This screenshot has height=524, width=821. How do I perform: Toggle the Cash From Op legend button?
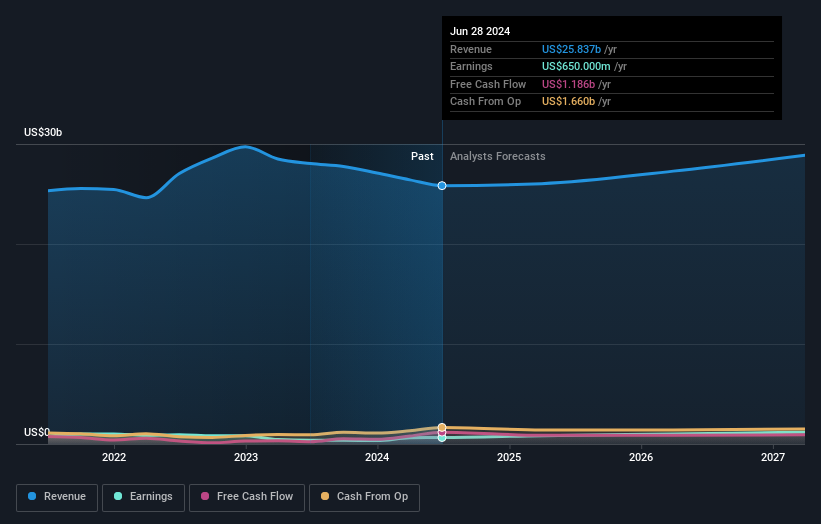click(x=364, y=497)
